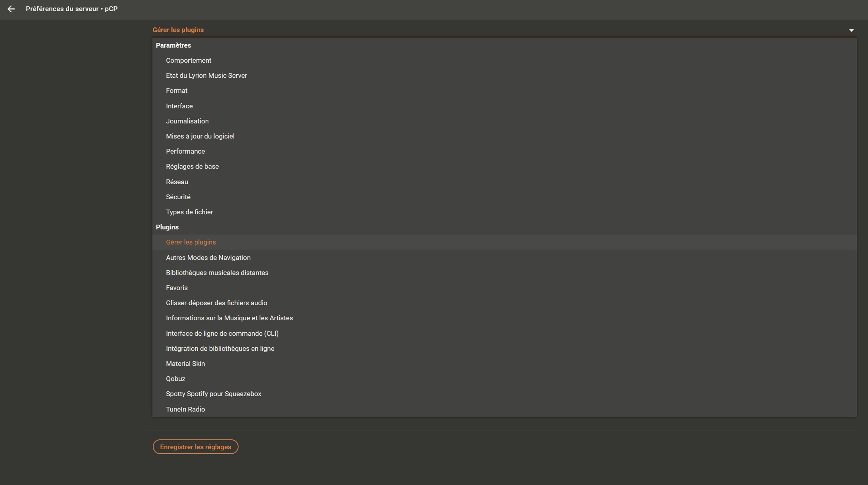Open Autres Modes de Navigation plugin
Viewport: 868px width, 485px height.
[208, 258]
